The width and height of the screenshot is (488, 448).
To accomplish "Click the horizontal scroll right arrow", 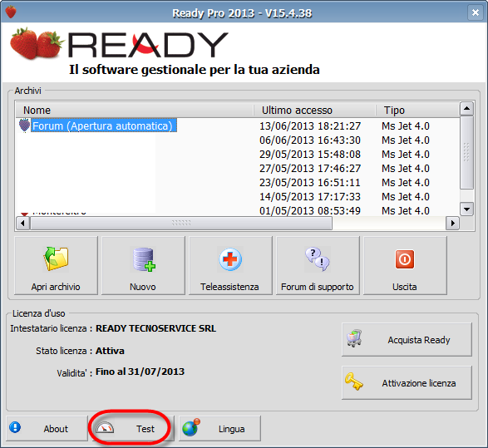I will point(452,223).
